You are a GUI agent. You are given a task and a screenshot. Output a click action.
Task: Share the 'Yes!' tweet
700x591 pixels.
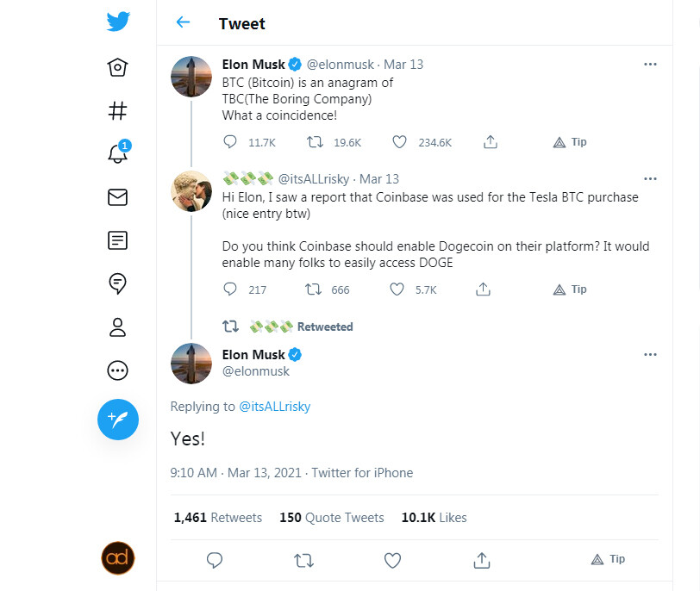click(481, 560)
